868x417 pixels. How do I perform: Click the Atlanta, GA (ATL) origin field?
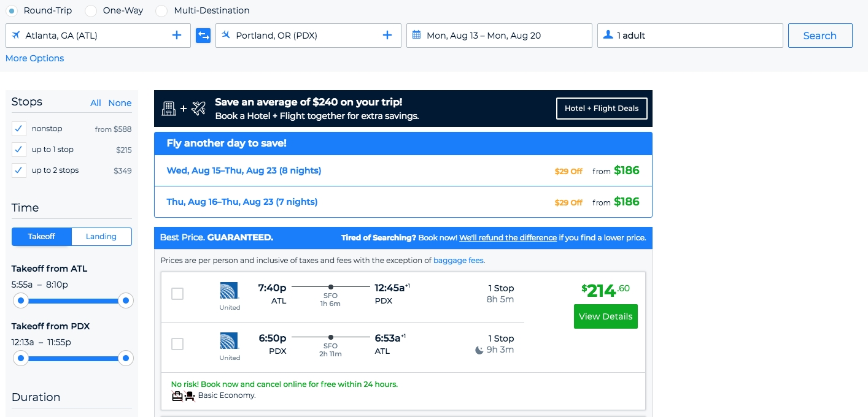point(98,36)
